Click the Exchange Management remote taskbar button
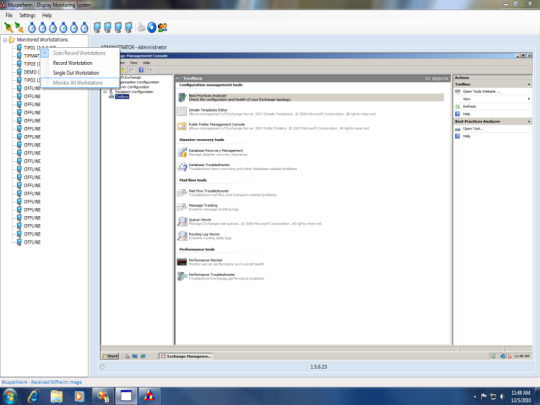Screen dimensions: 540x405 click(185, 356)
